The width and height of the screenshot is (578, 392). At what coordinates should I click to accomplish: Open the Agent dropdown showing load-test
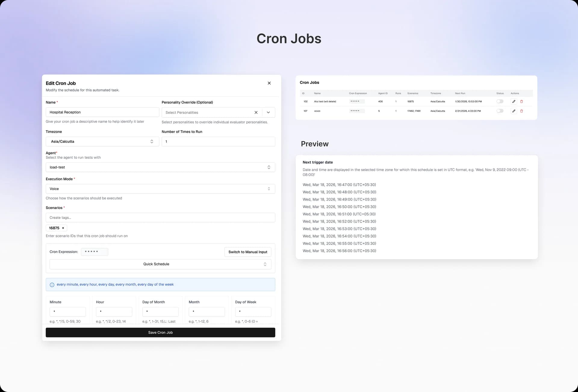coord(160,167)
